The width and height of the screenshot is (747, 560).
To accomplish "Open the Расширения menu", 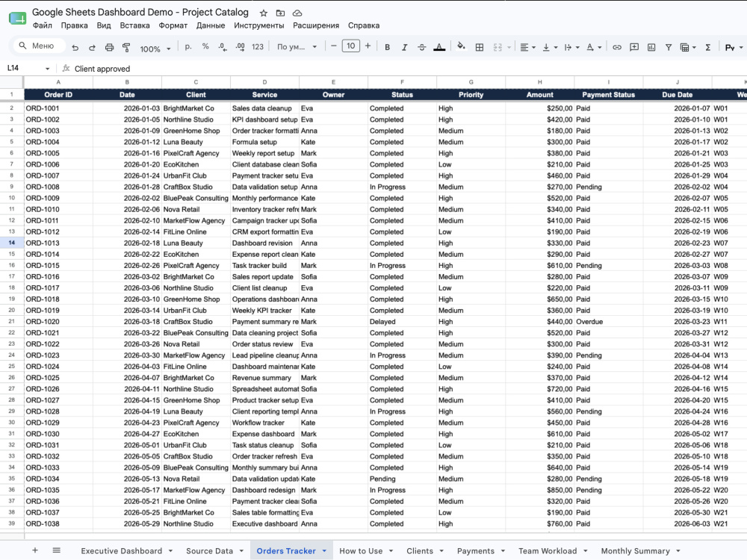I will [316, 25].
